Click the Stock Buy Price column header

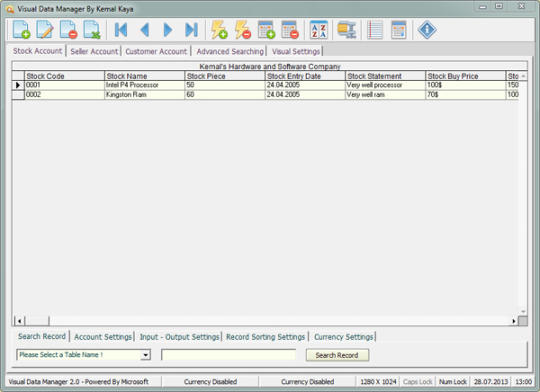point(466,76)
